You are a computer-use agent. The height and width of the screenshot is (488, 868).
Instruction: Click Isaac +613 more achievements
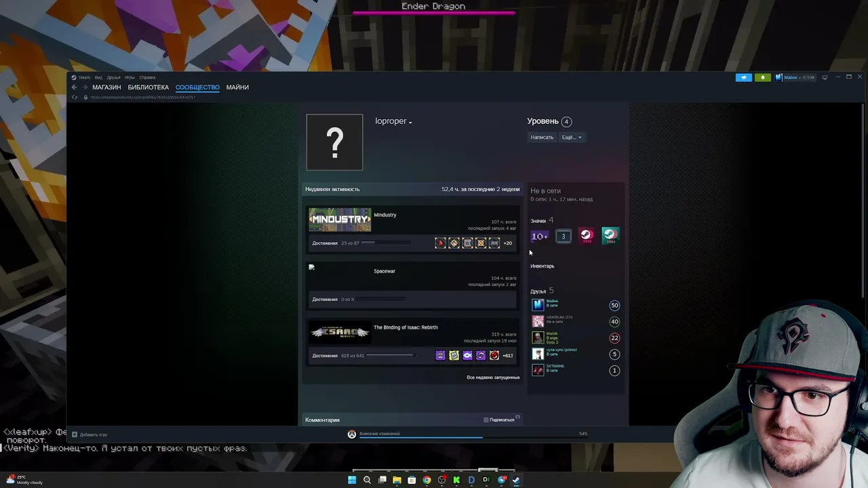507,355
